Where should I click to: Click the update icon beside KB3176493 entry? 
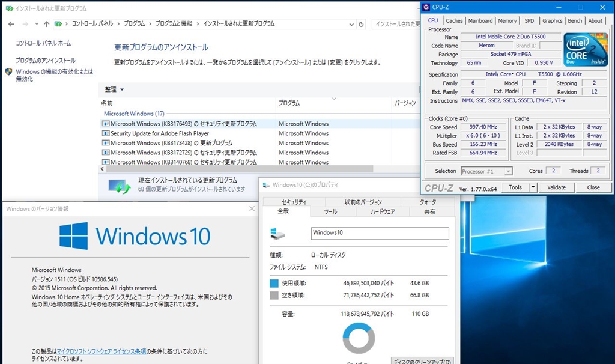point(106,124)
